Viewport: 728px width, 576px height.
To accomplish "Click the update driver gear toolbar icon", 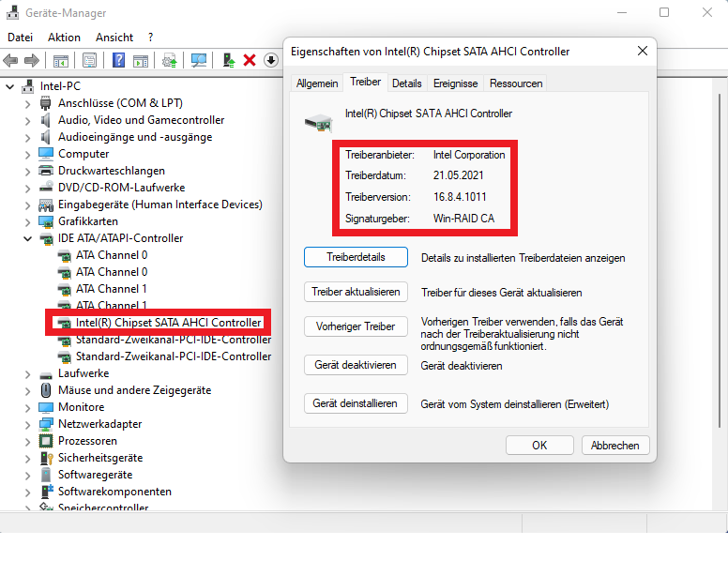I will point(170,60).
